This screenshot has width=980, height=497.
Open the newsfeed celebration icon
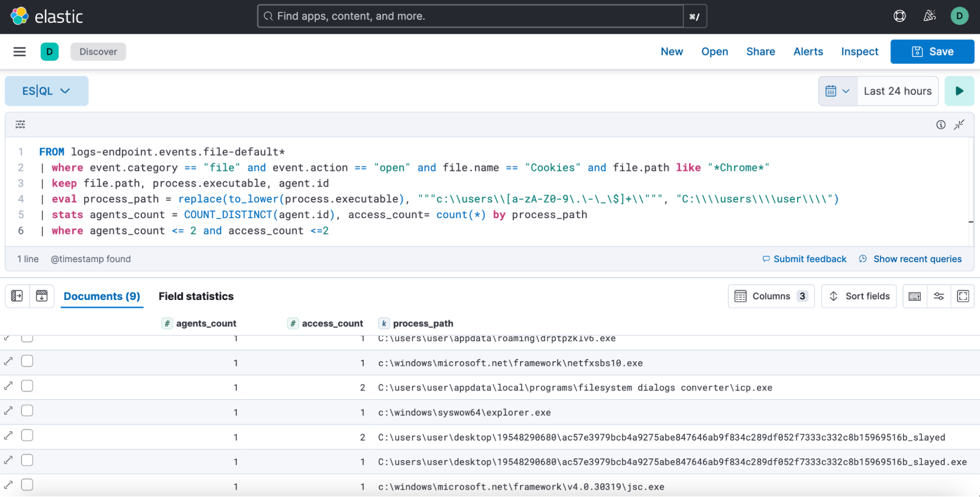(930, 16)
